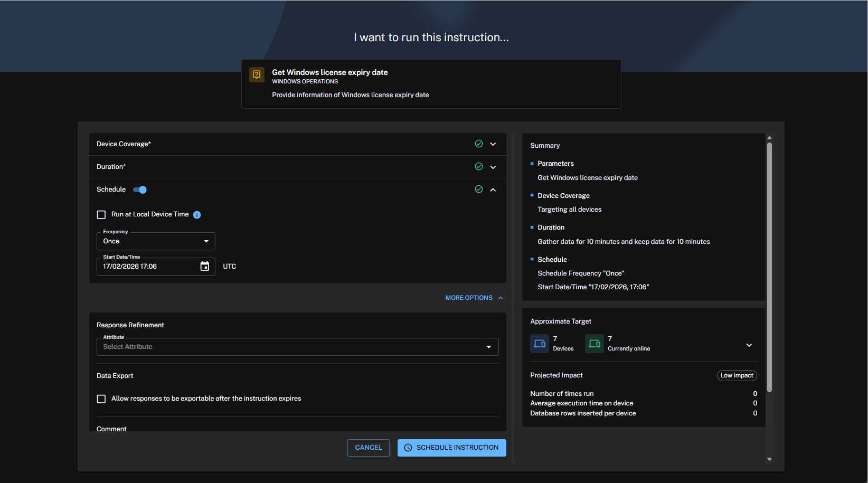Click the info icon beside Local Device Time
The image size is (868, 483).
[197, 215]
